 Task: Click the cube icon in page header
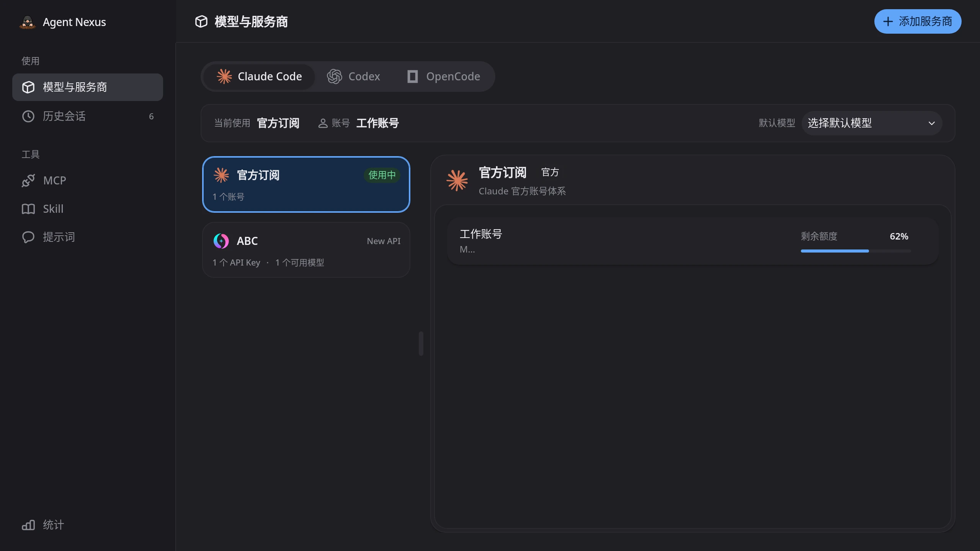(x=201, y=21)
